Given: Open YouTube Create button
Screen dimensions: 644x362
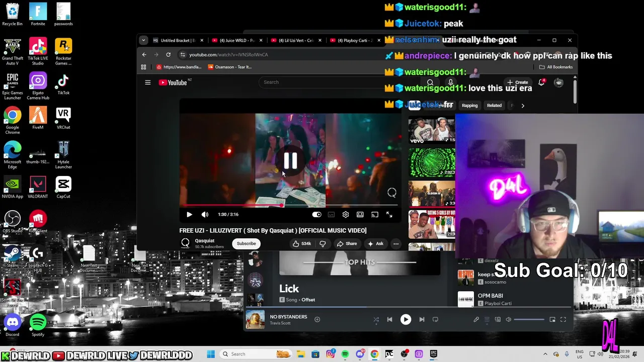Looking at the screenshot, I should 518,82.
